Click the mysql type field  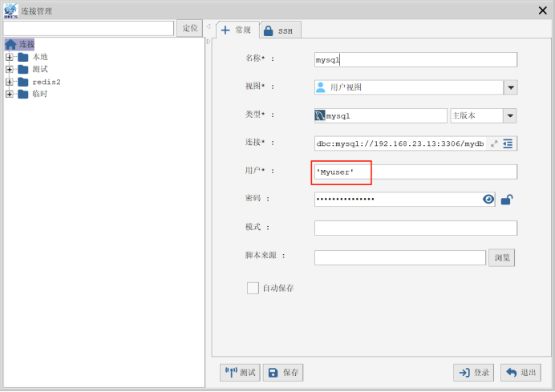(380, 115)
